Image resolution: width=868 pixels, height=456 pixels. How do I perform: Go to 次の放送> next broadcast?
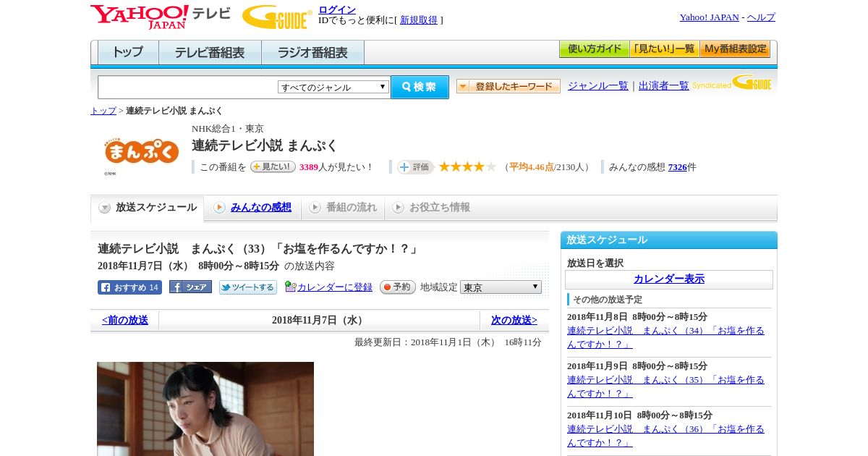[514, 320]
